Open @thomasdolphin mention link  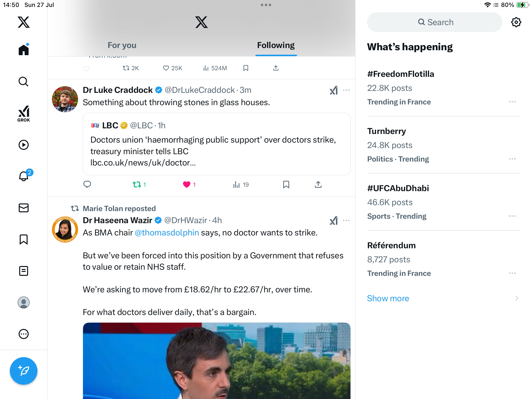point(167,233)
